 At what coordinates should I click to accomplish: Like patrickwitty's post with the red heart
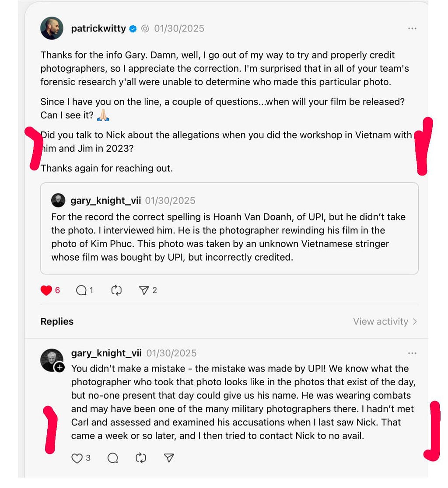coord(46,290)
